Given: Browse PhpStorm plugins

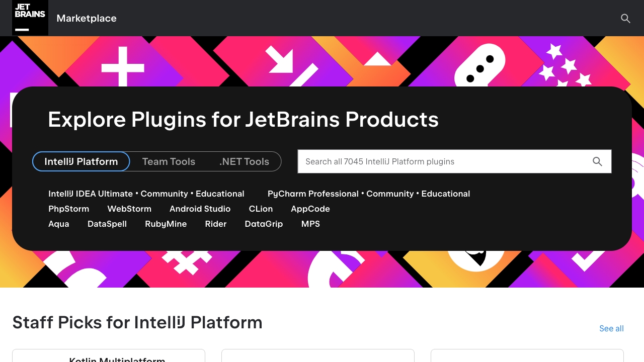Looking at the screenshot, I should pyautogui.click(x=69, y=209).
